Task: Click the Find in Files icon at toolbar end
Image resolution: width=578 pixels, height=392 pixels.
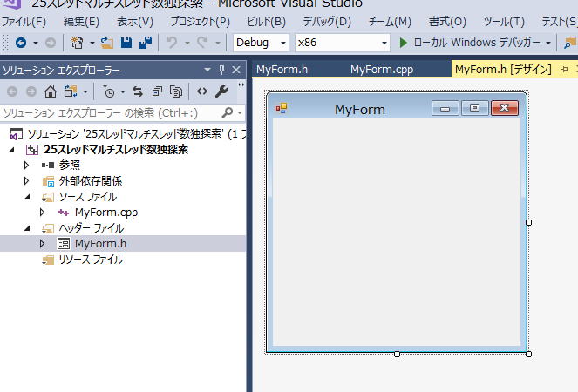Action: pyautogui.click(x=570, y=43)
